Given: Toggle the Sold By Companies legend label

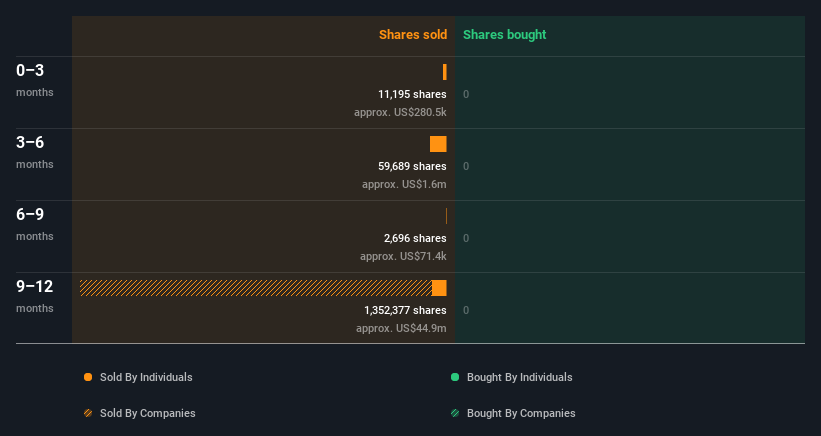Looking at the screenshot, I should click(148, 413).
